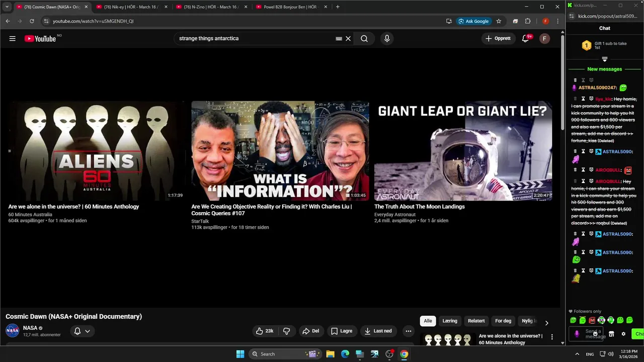Start voice search with the microphone icon
Image resolution: width=644 pixels, height=362 pixels.
[x=387, y=39]
